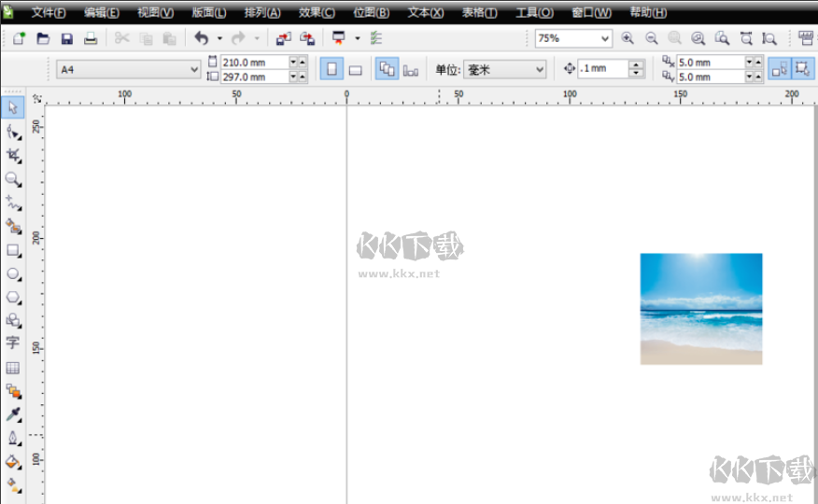818x504 pixels.
Task: Click the Print icon in toolbar
Action: pyautogui.click(x=91, y=38)
